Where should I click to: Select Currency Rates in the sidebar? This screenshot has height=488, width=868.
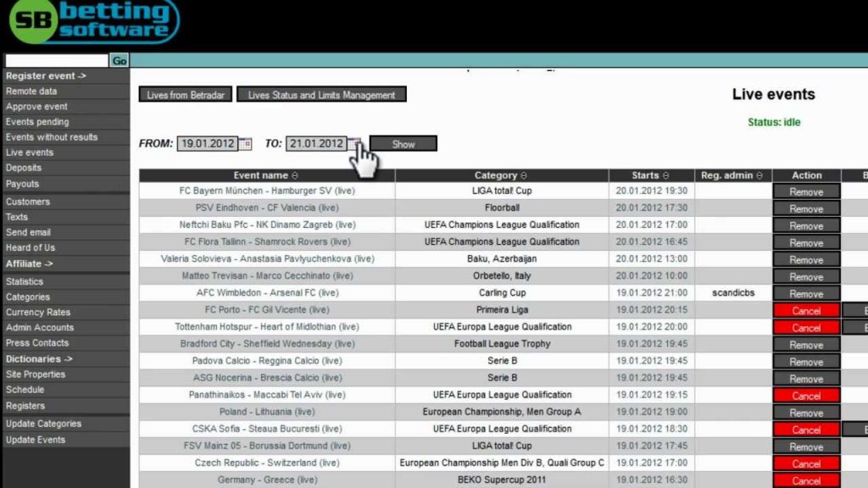click(38, 313)
